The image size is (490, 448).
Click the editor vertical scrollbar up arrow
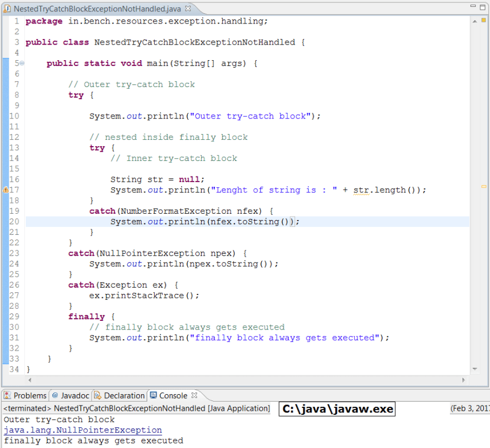point(475,21)
